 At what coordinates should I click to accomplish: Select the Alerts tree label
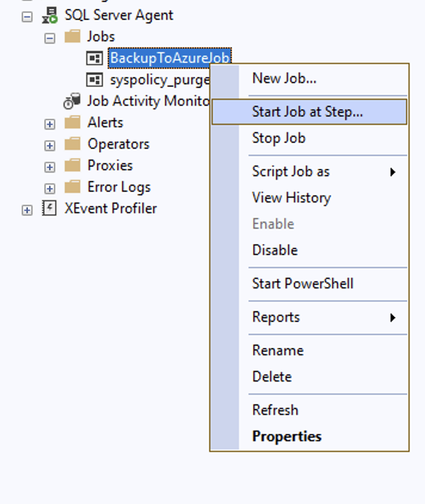(x=106, y=122)
